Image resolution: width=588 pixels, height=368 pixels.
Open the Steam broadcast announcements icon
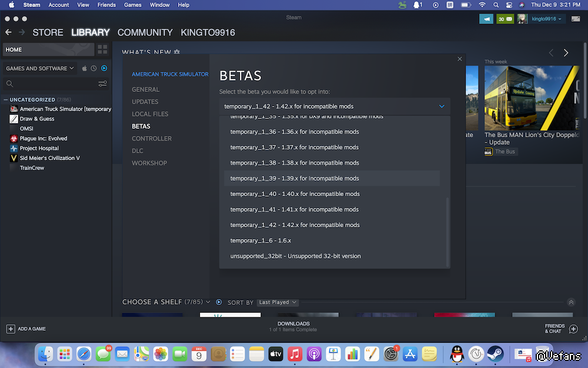[x=486, y=19]
